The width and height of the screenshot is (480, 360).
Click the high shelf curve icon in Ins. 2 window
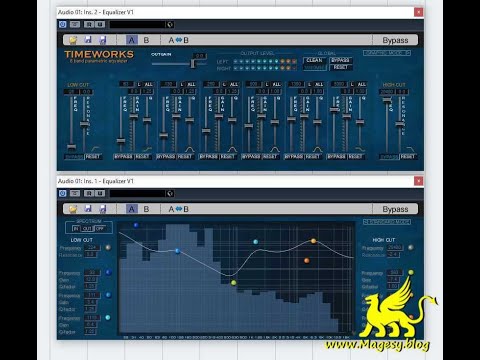360,149
